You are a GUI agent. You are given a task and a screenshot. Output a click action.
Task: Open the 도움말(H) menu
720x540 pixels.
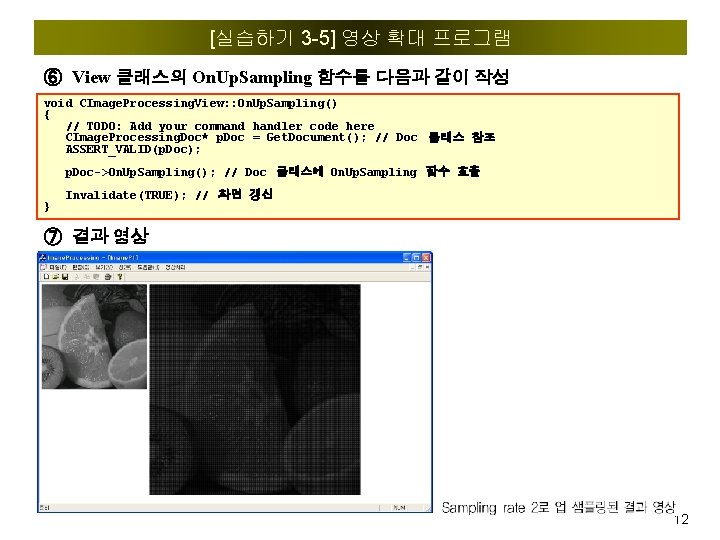(148, 267)
